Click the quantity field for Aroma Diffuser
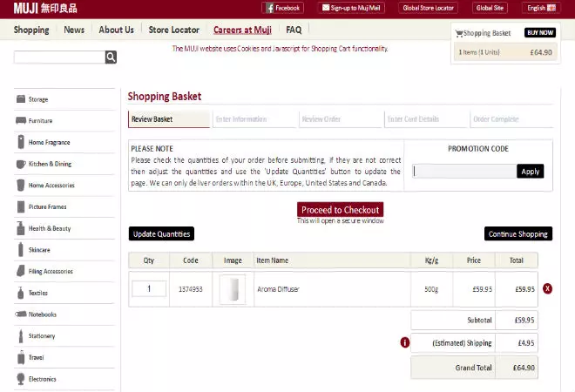The height and width of the screenshot is (392, 575). pos(149,288)
